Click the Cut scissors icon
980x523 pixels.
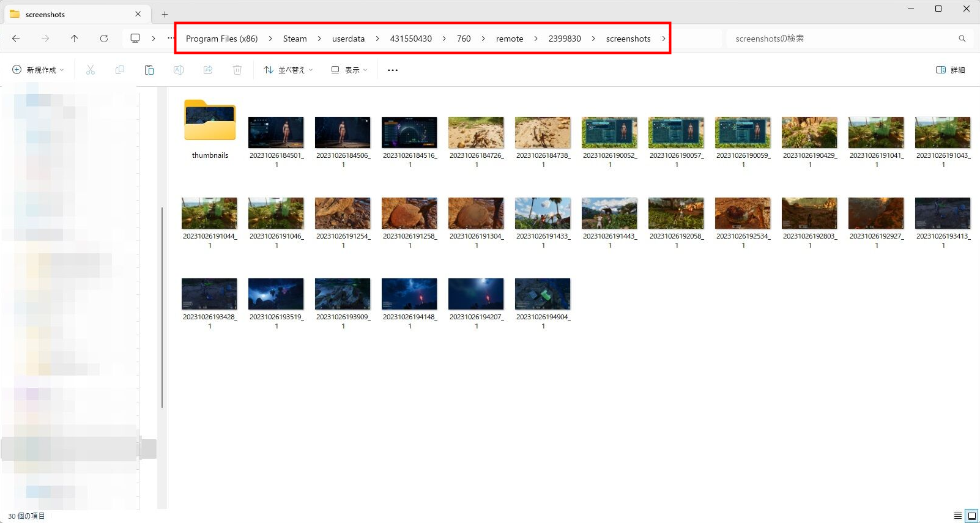pos(91,70)
